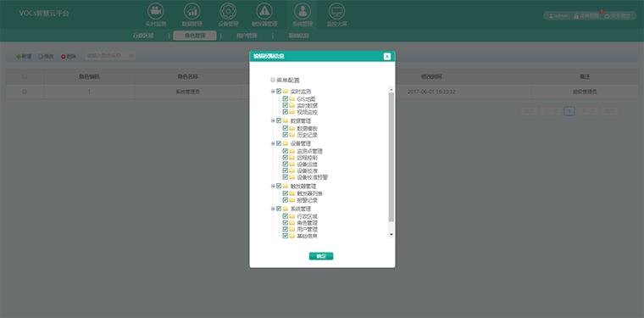Switch to the 用户管理 sub-tab
This screenshot has height=318, width=644.
click(x=247, y=36)
